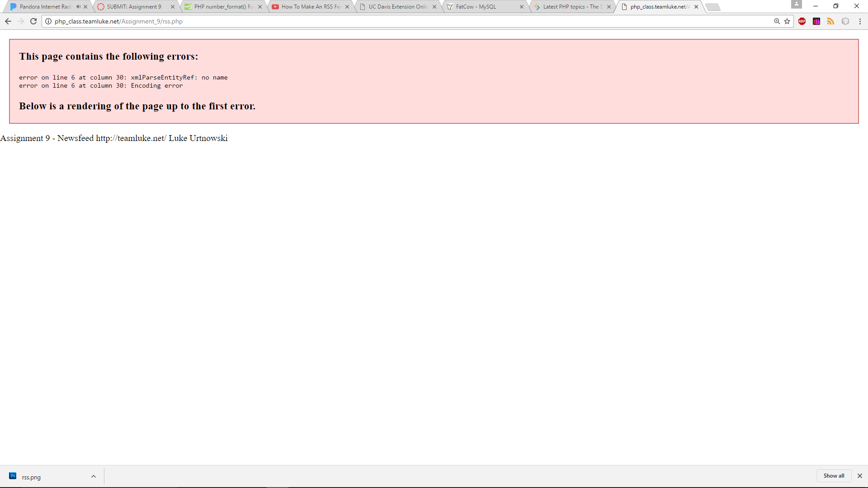Open the Adblock Plus extension
The width and height of the screenshot is (868, 488).
[802, 21]
